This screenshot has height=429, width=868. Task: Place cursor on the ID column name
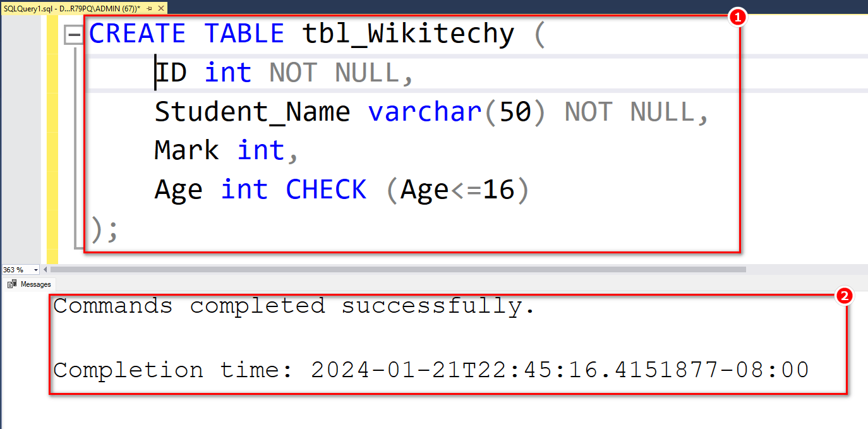point(171,73)
